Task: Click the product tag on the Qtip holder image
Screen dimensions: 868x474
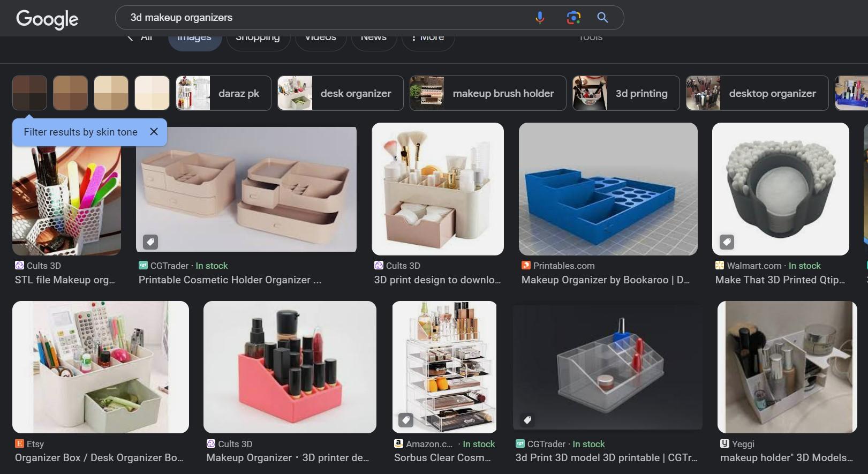Action: coord(727,242)
